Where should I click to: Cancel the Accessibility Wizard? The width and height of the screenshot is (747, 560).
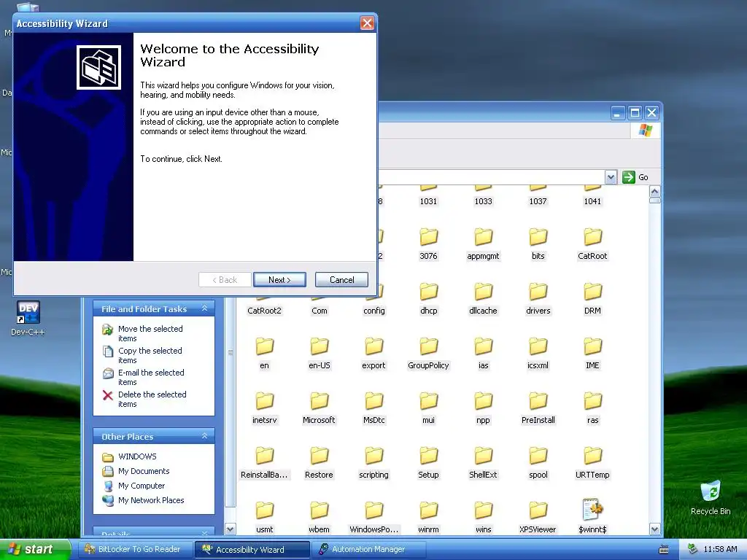point(341,279)
